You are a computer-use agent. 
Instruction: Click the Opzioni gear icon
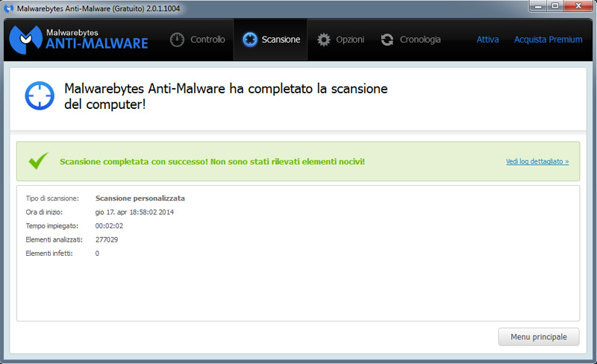(x=324, y=40)
